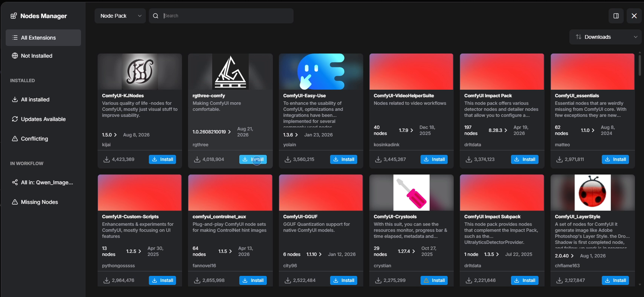Screen dimensions: 644x297
Task: Click the KJNodes logo thumbnail
Action: (140, 72)
